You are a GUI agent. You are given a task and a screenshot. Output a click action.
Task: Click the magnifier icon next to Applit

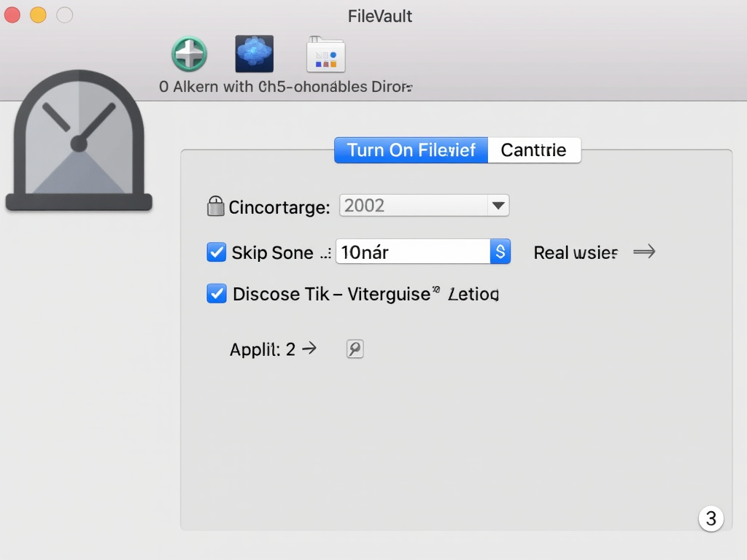tap(355, 349)
